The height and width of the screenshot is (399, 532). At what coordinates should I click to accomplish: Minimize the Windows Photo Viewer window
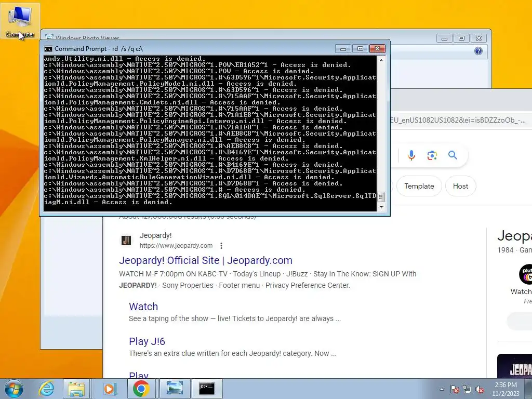(444, 38)
